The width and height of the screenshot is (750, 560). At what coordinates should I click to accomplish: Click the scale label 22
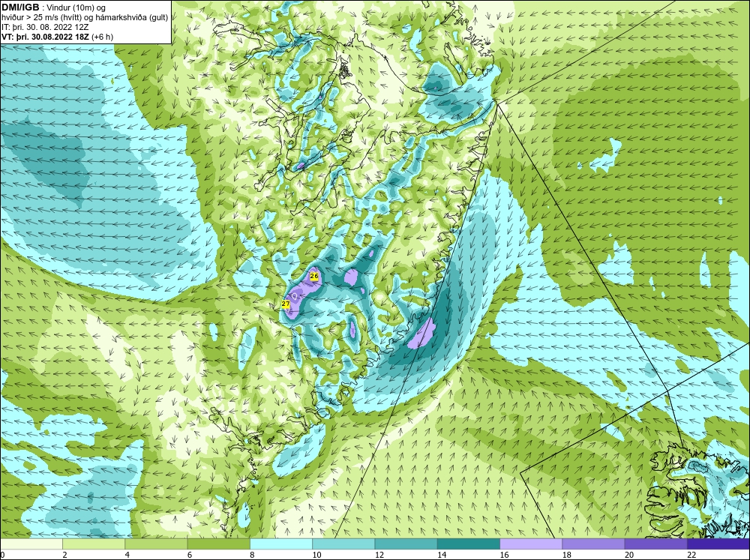tap(691, 555)
